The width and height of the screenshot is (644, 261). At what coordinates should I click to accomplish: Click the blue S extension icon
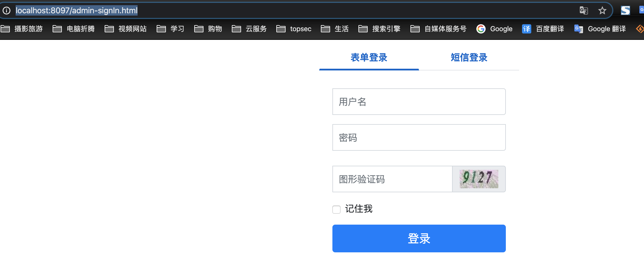pos(625,10)
